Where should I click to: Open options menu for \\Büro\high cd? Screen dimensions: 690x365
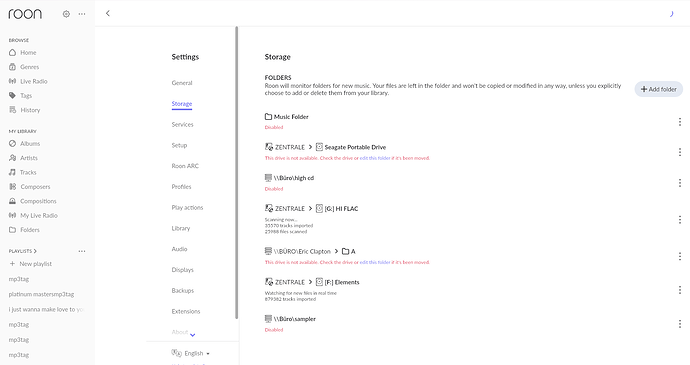click(x=680, y=183)
